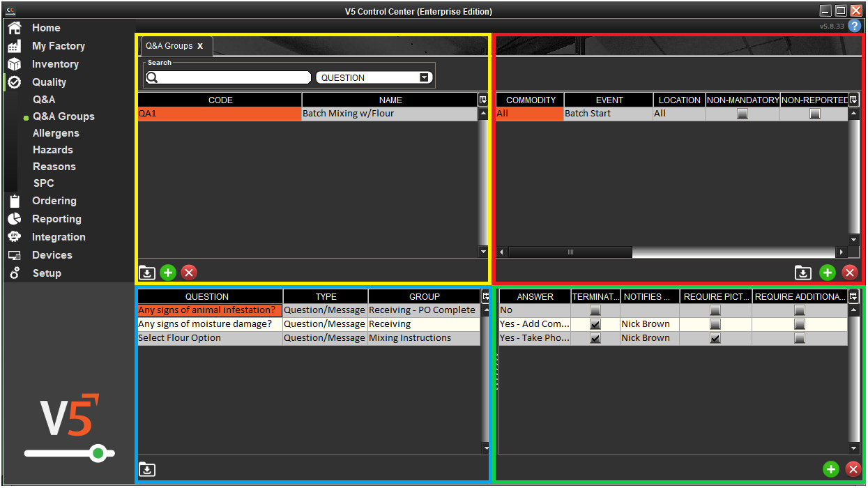Check the NON-MANDATORY box for Batch Start
Viewport: 868px width, 488px height.
click(742, 113)
